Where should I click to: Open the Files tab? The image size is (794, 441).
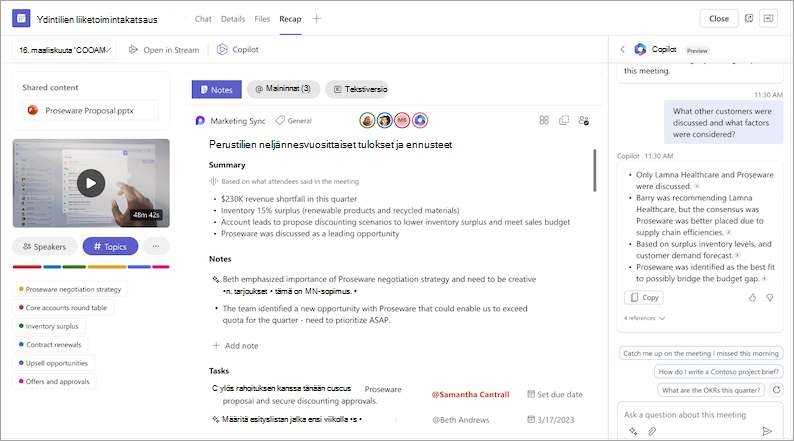coord(262,19)
